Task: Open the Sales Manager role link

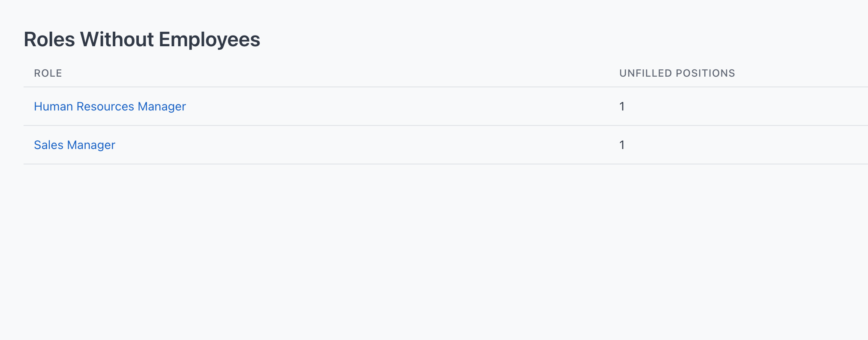Action: (75, 145)
